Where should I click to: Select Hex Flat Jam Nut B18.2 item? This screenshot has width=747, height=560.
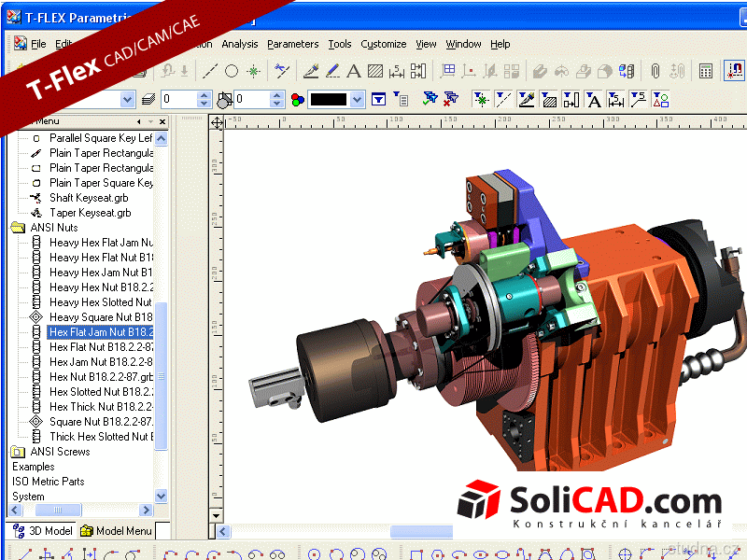coord(101,332)
